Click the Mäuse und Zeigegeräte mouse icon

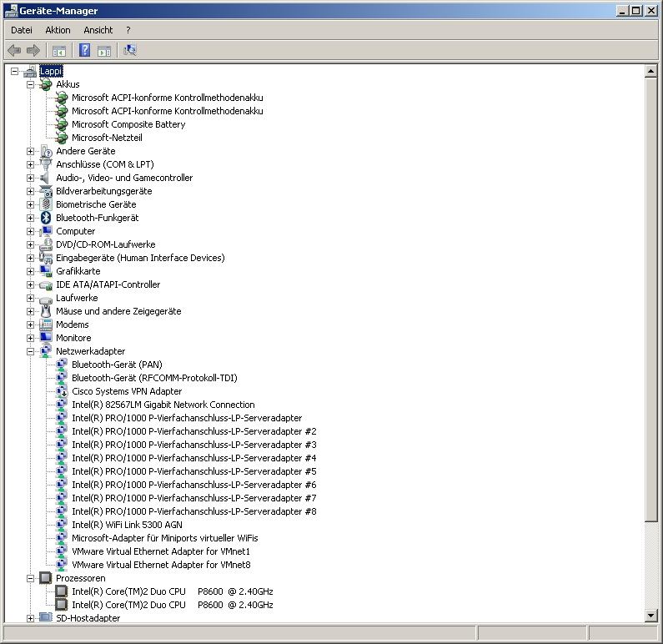click(46, 311)
